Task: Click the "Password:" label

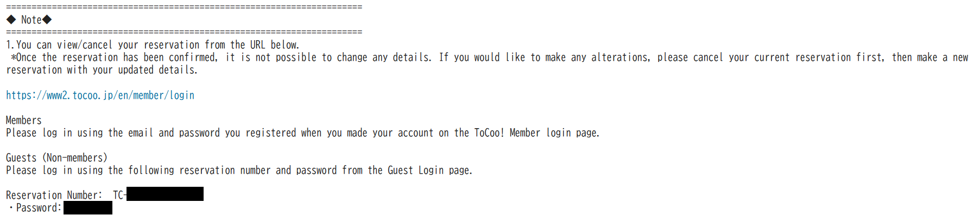Action: (39, 208)
